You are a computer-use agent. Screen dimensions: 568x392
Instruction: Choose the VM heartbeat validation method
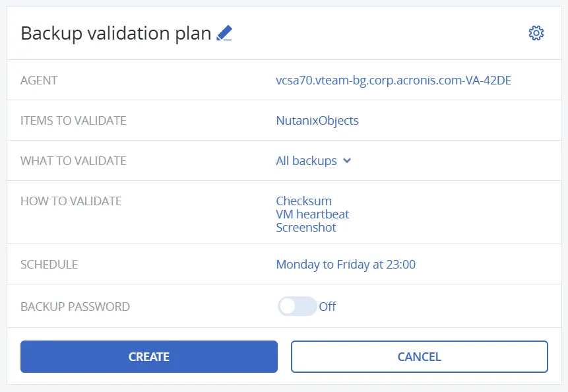click(x=312, y=214)
